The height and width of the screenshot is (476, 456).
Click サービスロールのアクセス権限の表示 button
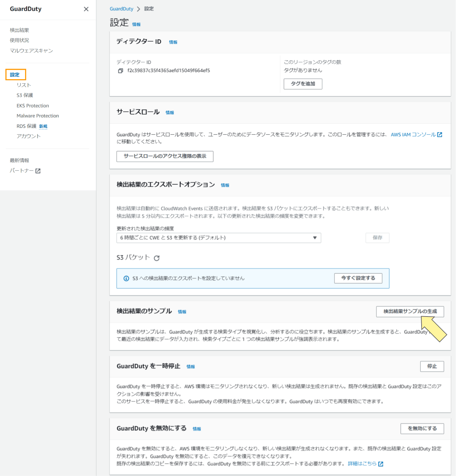[165, 156]
